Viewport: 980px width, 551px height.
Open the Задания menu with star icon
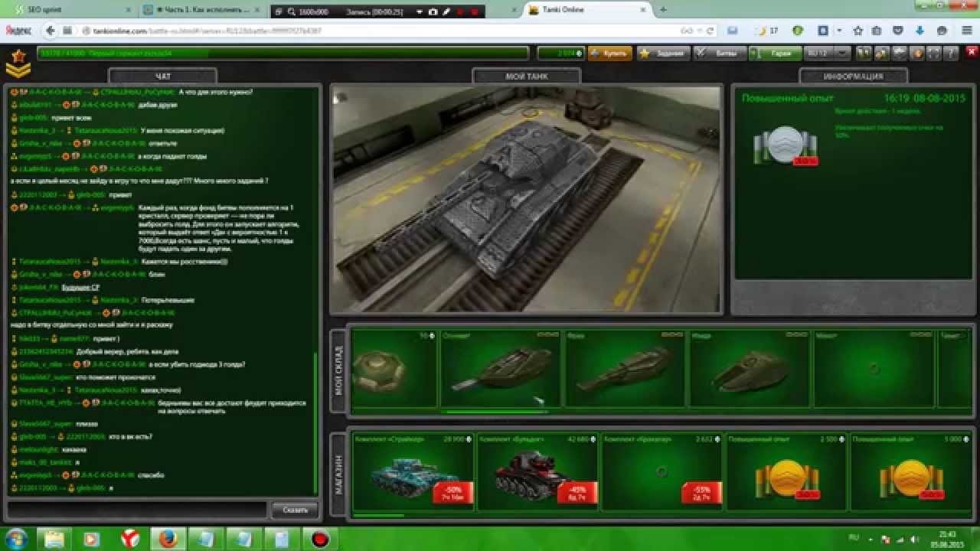click(x=662, y=54)
